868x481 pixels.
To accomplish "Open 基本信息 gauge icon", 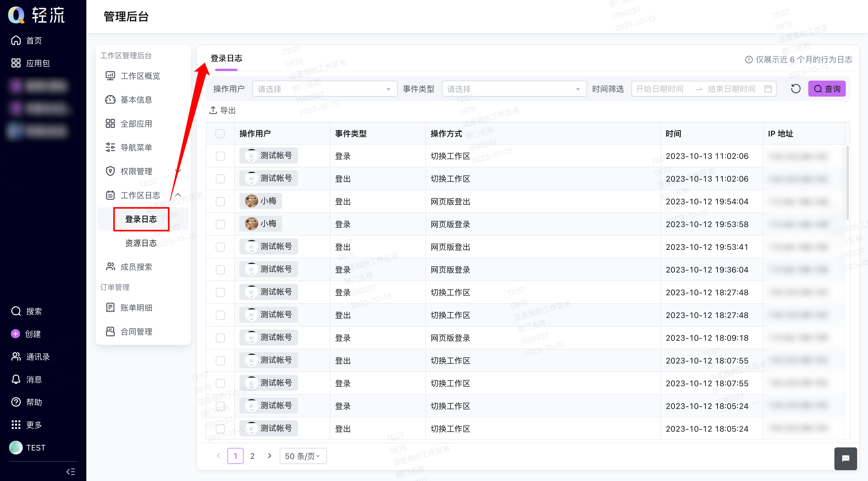I will (x=110, y=100).
